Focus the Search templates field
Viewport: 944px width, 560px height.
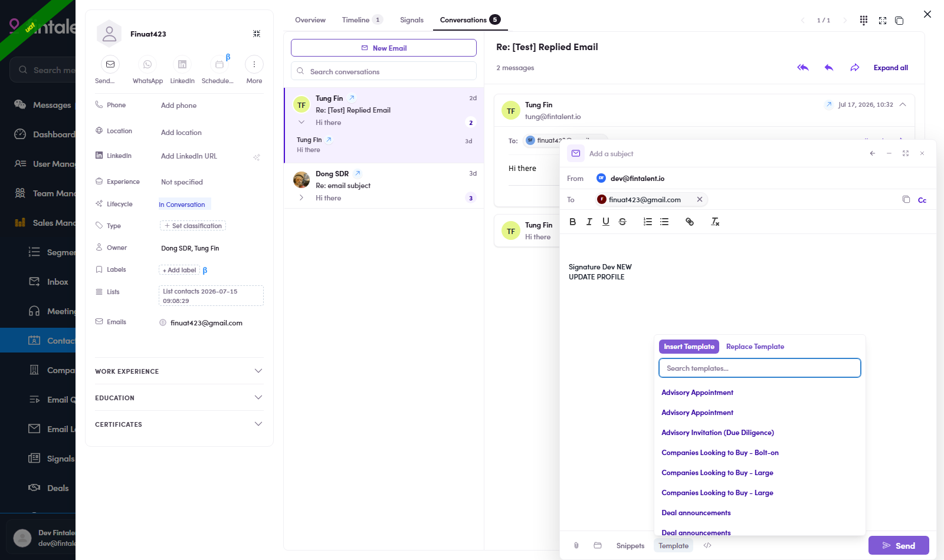coord(760,368)
